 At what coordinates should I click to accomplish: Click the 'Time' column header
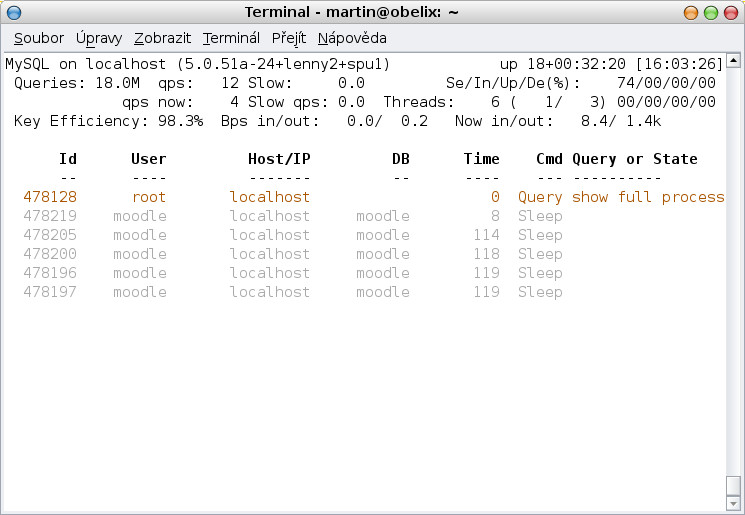pyautogui.click(x=482, y=159)
